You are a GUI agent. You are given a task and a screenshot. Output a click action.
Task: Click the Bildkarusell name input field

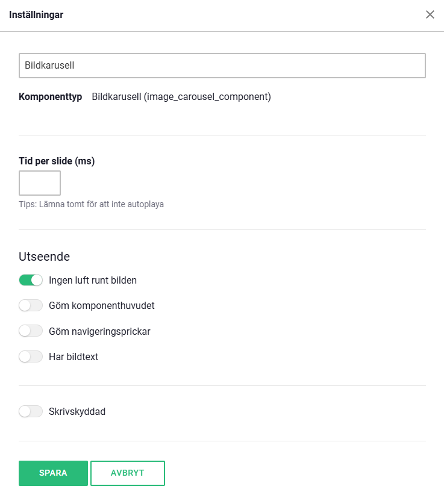point(222,66)
